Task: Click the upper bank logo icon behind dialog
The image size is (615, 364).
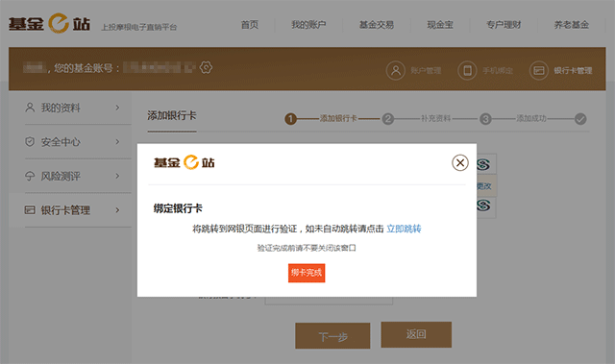Action: [483, 164]
